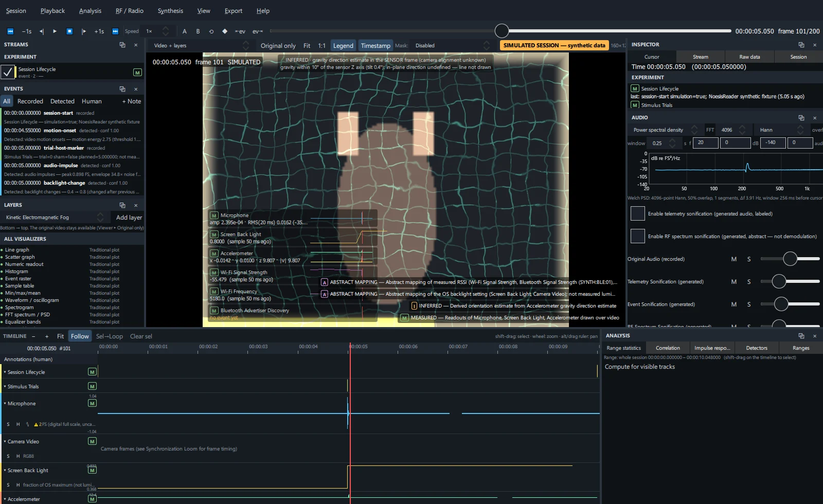Click the Microphone track M badge in timeline
The height and width of the screenshot is (504, 823).
click(x=92, y=403)
